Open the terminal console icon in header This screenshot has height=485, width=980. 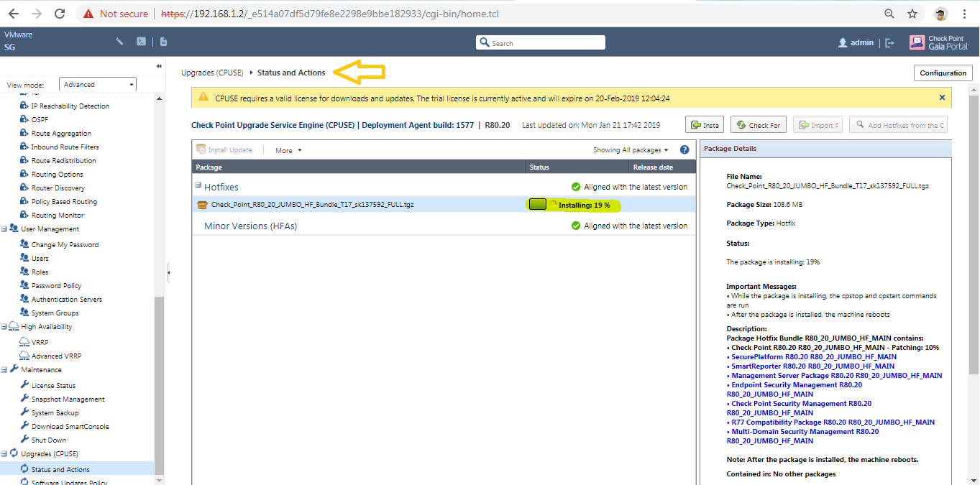[x=142, y=42]
